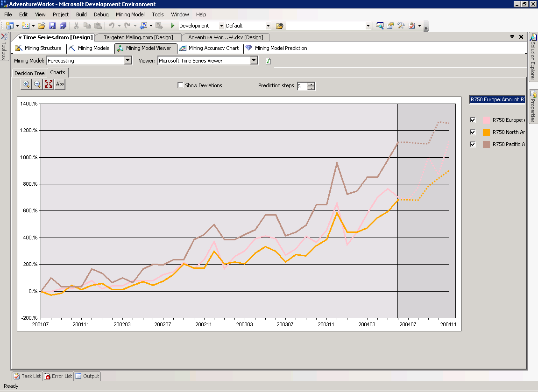Zoom out on the chart

[x=37, y=84]
